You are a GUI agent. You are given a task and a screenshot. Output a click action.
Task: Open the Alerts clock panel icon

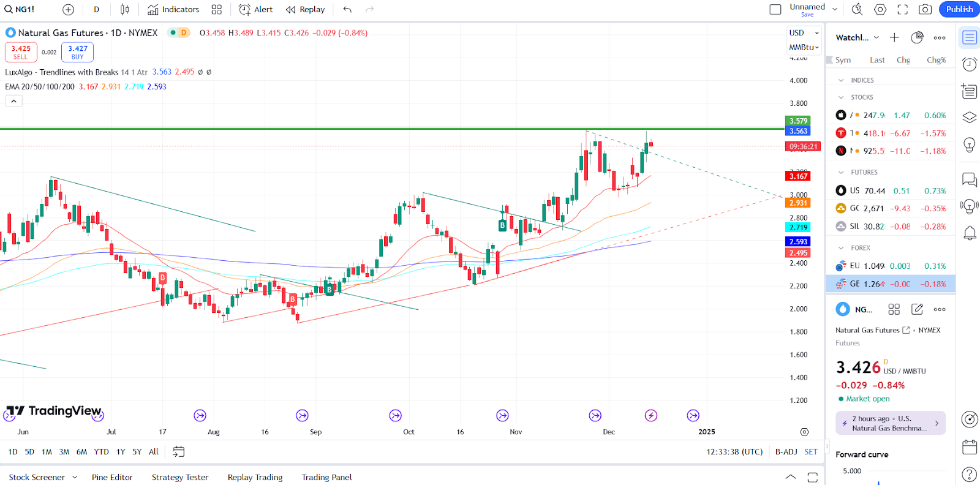tap(969, 64)
